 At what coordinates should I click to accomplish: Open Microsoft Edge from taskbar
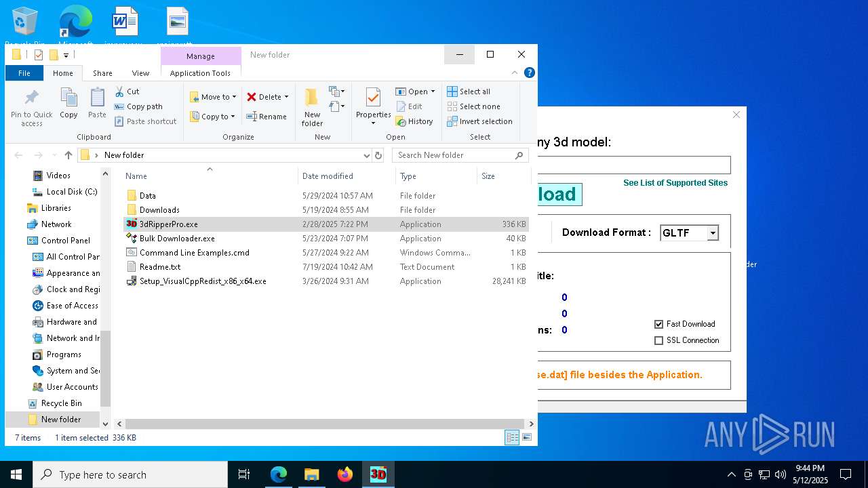(279, 474)
